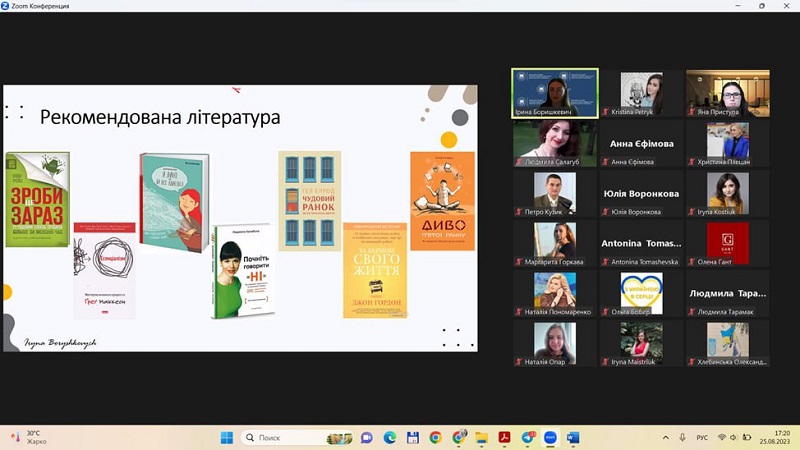Click the 'За кермом свого життя' book
The height and width of the screenshot is (450, 800).
tap(375, 270)
